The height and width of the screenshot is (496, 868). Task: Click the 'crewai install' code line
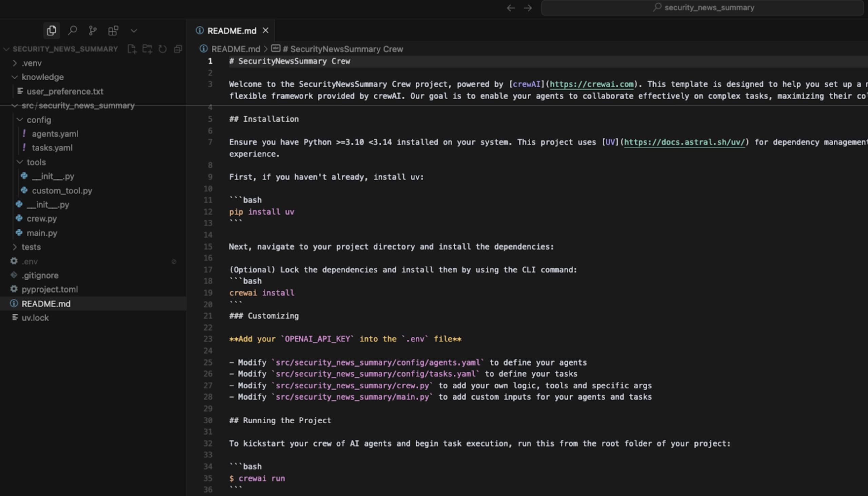point(262,293)
